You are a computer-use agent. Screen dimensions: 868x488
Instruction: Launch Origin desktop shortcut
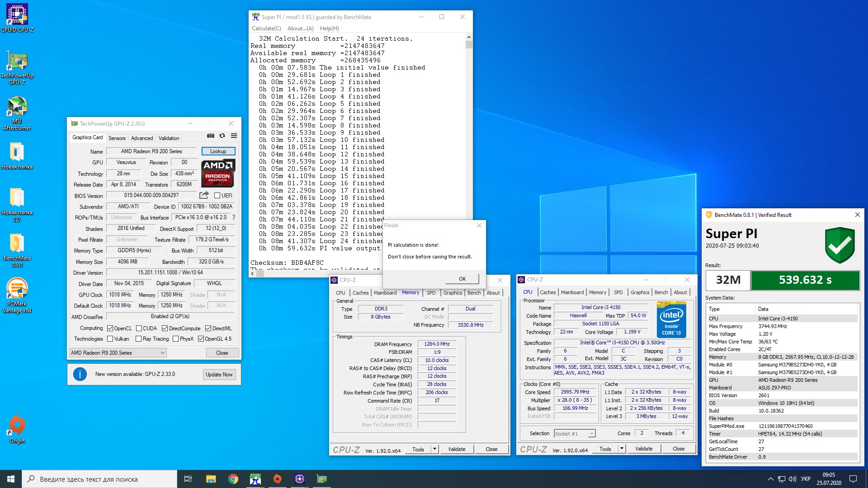tap(17, 429)
